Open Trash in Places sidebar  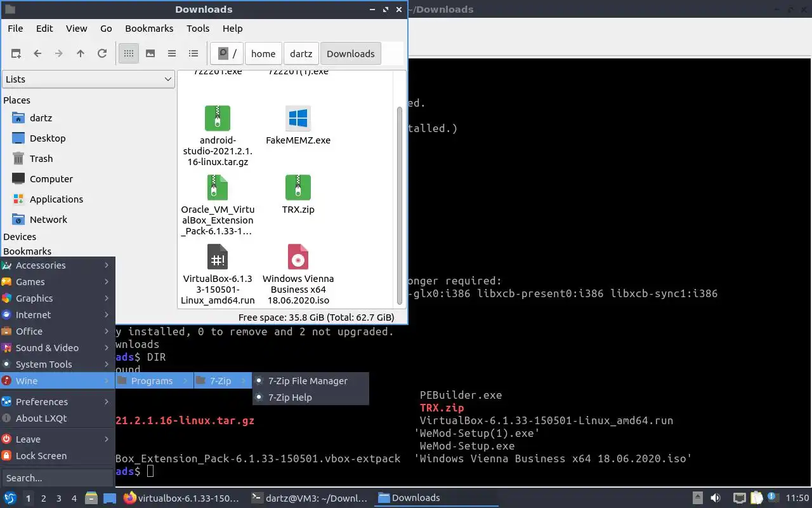[x=41, y=159]
